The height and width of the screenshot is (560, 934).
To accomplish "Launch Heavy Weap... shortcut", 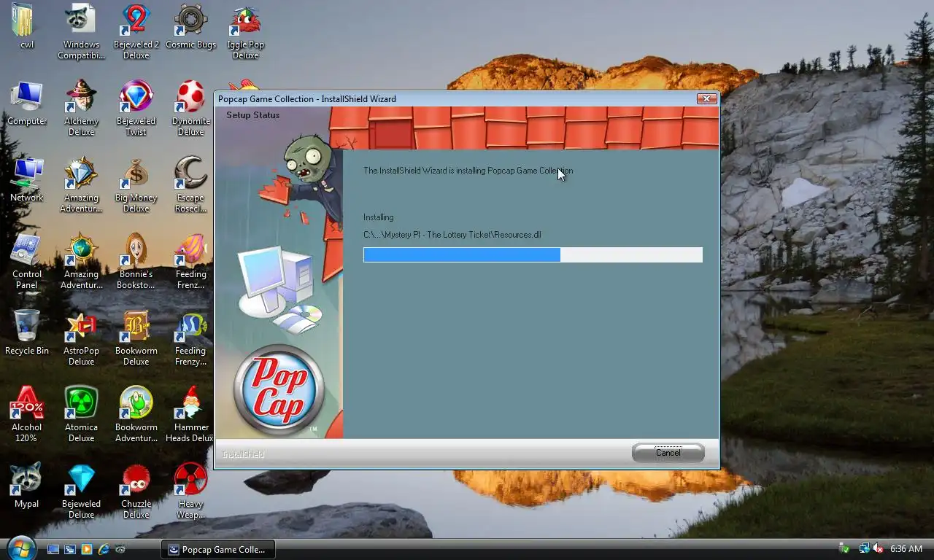I will 190,491.
